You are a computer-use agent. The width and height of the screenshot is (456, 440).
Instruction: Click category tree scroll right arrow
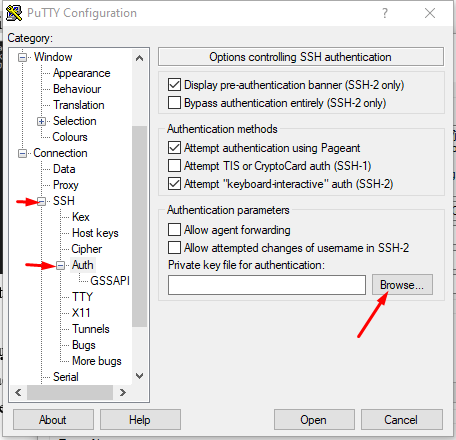123,392
